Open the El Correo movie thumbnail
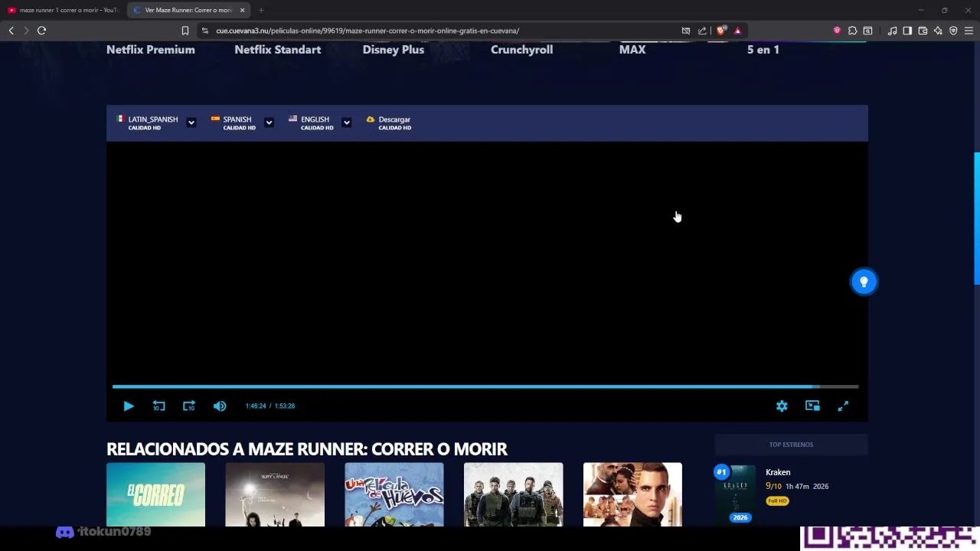The image size is (980, 551). pyautogui.click(x=155, y=494)
